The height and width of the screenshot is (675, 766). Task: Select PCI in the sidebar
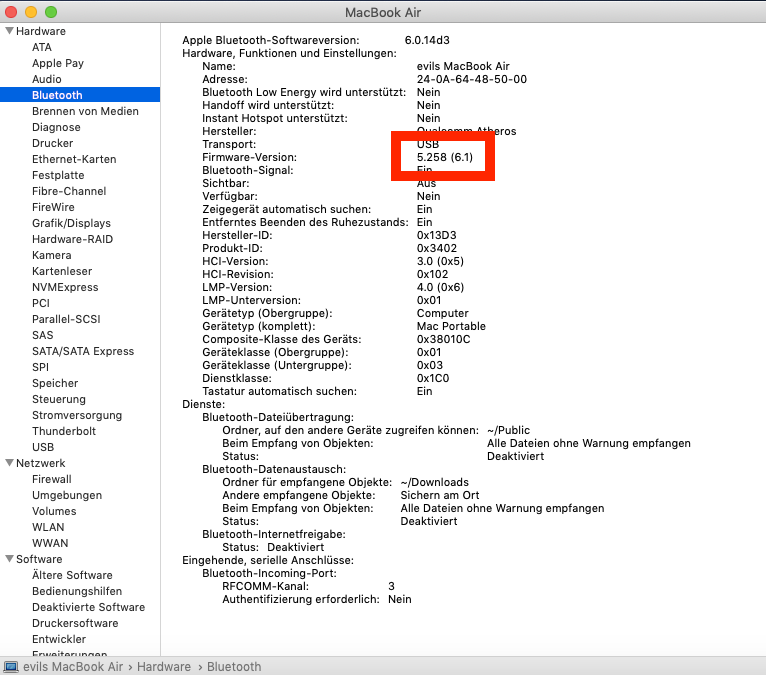point(41,303)
